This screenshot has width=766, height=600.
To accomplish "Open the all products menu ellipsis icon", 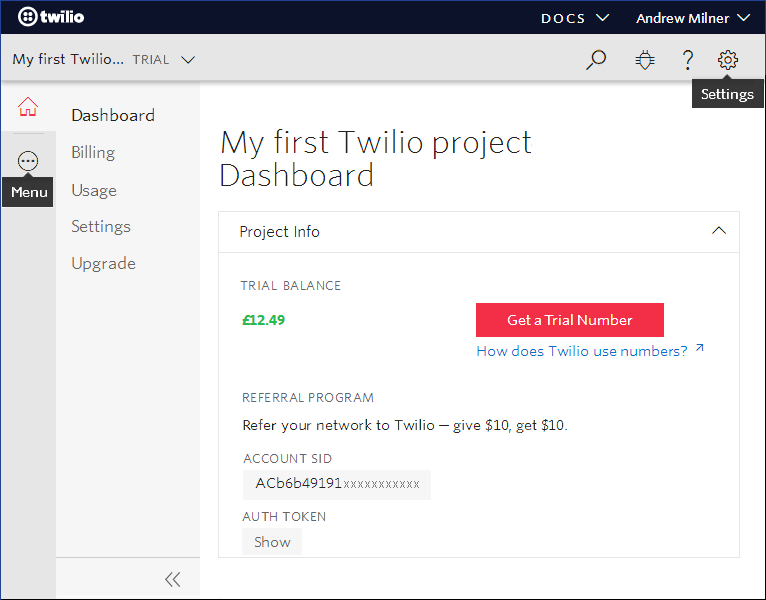I will [28, 160].
